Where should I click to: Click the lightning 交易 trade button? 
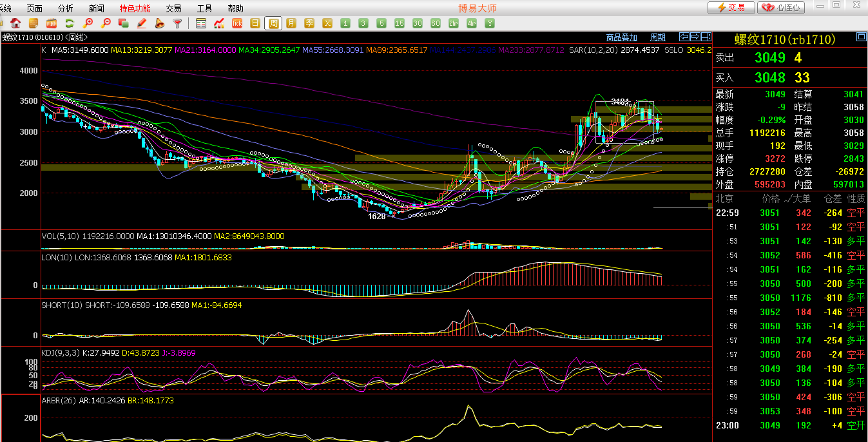point(731,8)
